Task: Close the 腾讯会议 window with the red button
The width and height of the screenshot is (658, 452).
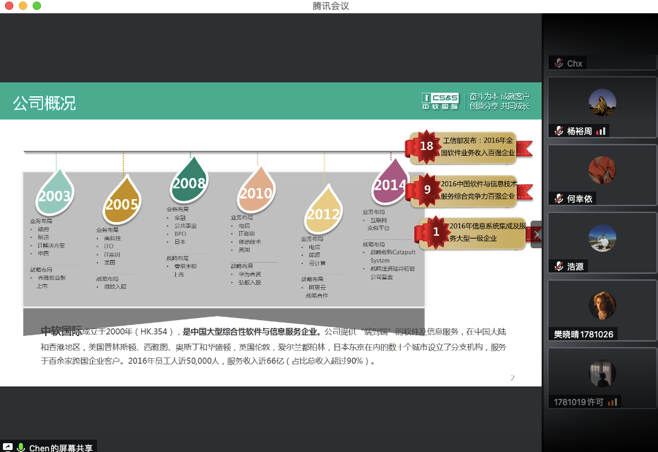Action: pos(9,6)
